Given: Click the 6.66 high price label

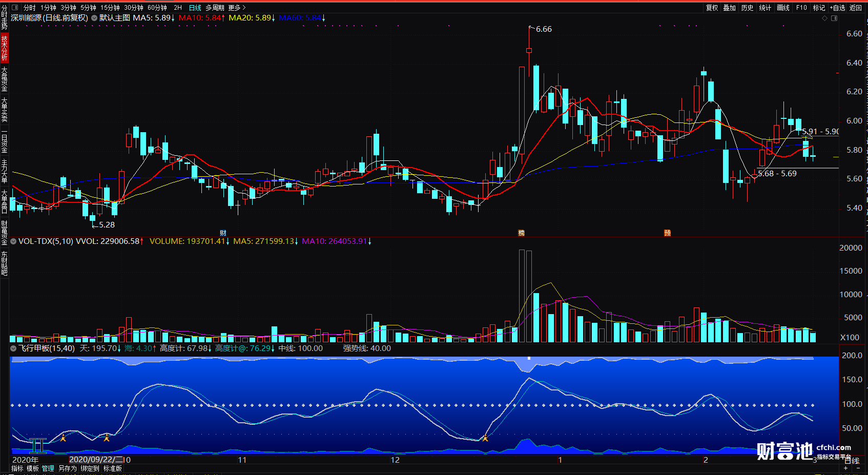Looking at the screenshot, I should coord(544,29).
